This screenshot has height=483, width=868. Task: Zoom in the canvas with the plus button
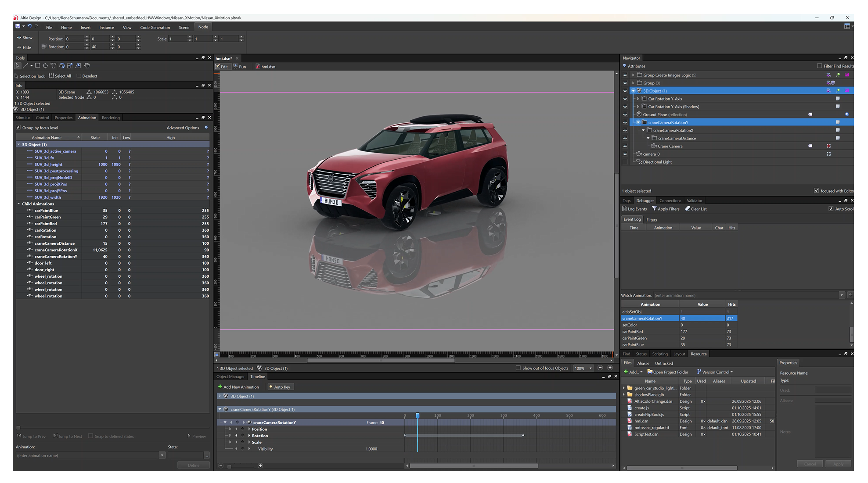coord(610,368)
